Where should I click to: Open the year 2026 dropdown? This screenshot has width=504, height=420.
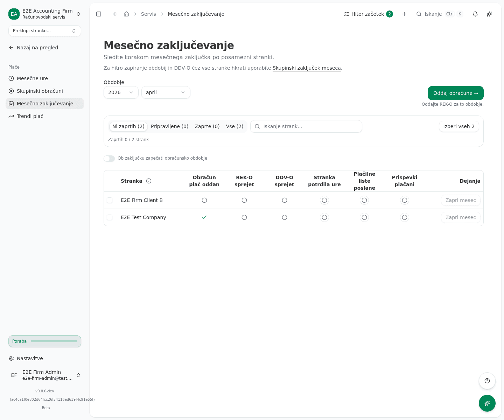point(121,92)
